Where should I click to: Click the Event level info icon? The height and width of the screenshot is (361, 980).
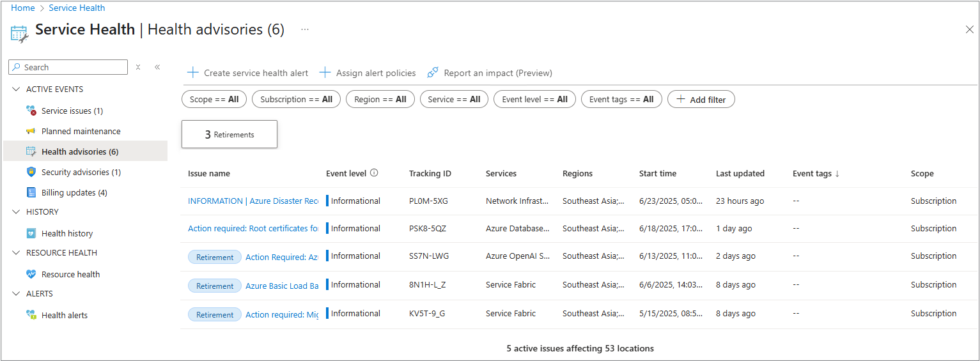click(374, 173)
